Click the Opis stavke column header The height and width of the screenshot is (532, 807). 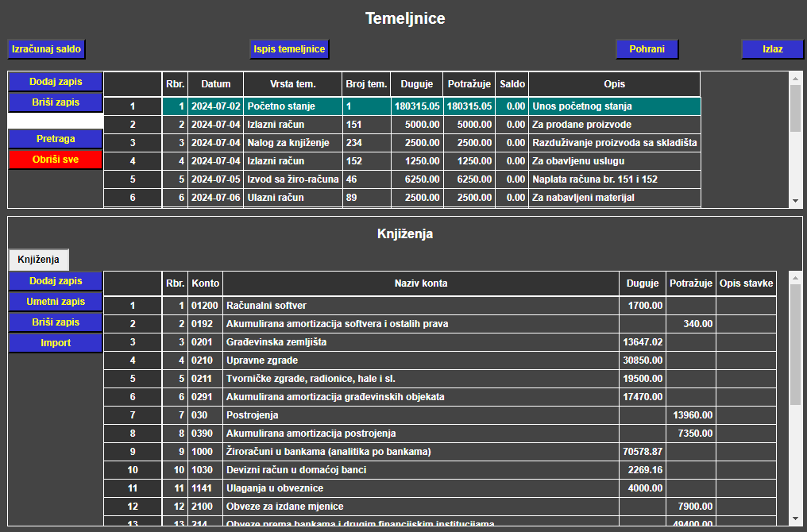[x=747, y=283]
